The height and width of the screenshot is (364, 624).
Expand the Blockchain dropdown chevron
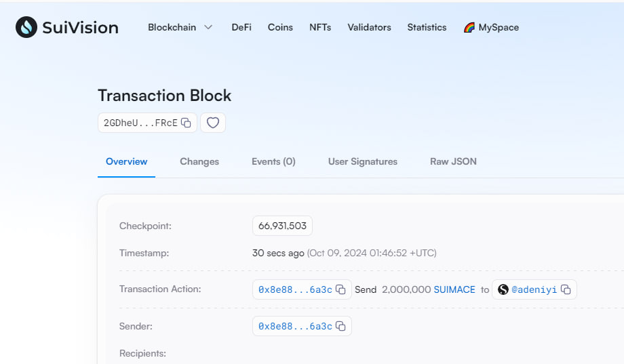(x=208, y=27)
